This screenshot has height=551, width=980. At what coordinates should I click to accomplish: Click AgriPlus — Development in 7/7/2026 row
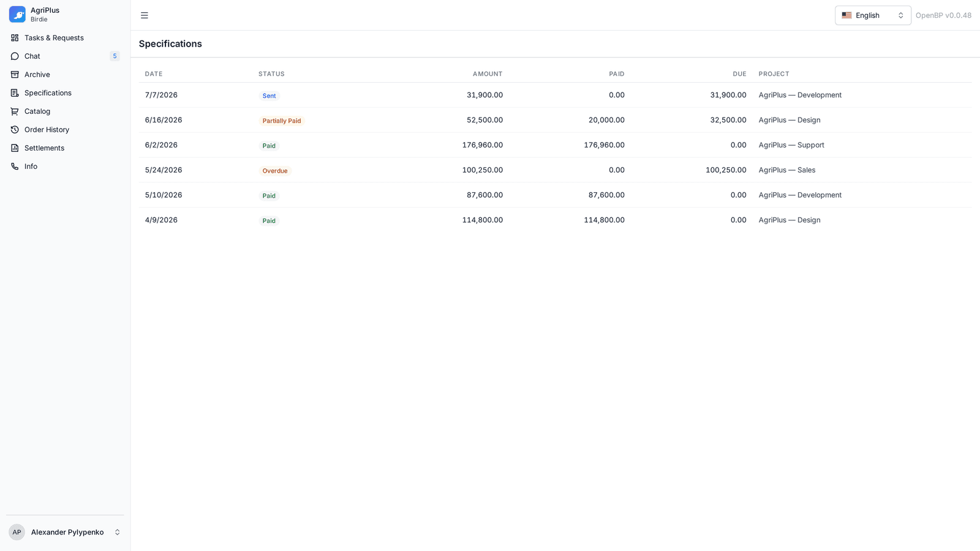tap(800, 95)
